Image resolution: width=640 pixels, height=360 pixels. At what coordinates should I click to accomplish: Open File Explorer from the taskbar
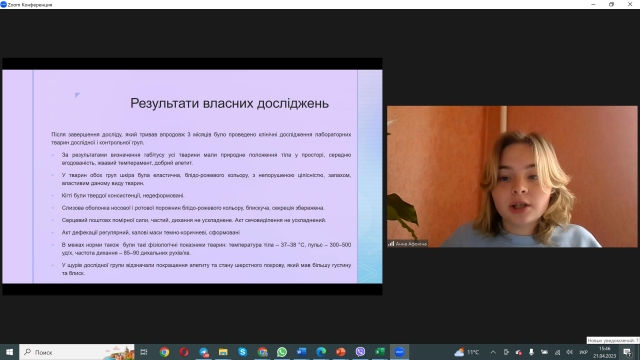[x=223, y=352]
